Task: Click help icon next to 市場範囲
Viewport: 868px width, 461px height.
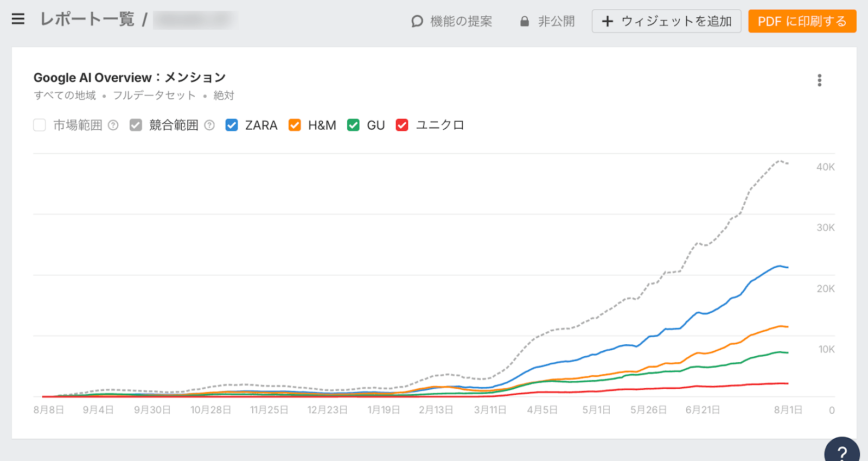Action: [113, 125]
